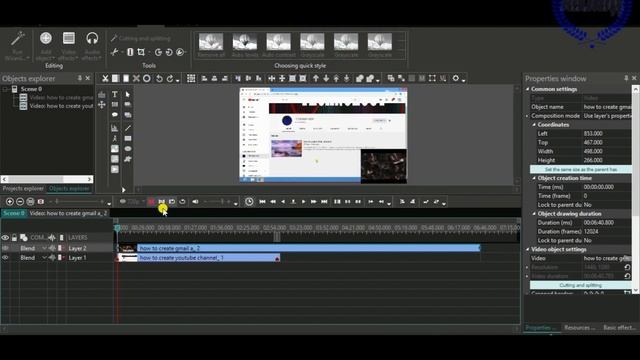640x360 pixels.
Task: Click move object down one layer arrow
Action: tap(326, 78)
